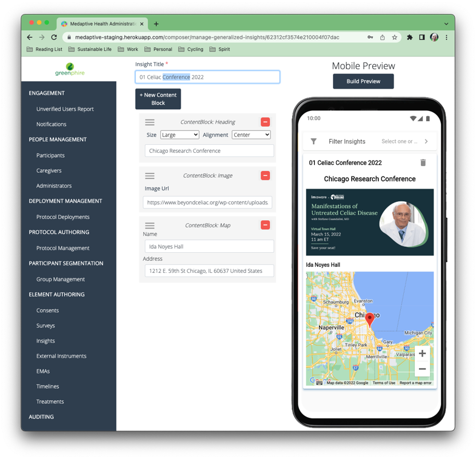Click the share icon in address bar
This screenshot has height=459, width=476.
(383, 38)
